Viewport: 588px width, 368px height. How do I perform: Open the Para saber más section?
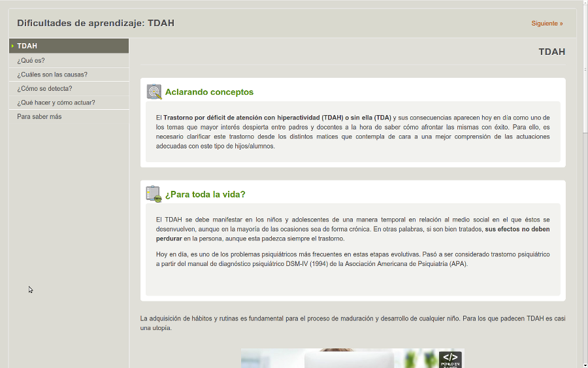(x=39, y=116)
